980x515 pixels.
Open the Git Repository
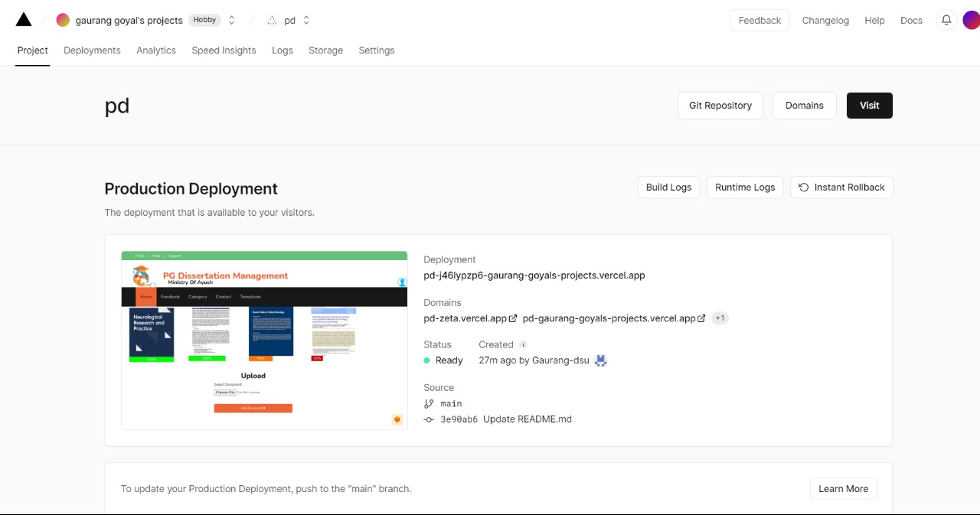pos(720,105)
